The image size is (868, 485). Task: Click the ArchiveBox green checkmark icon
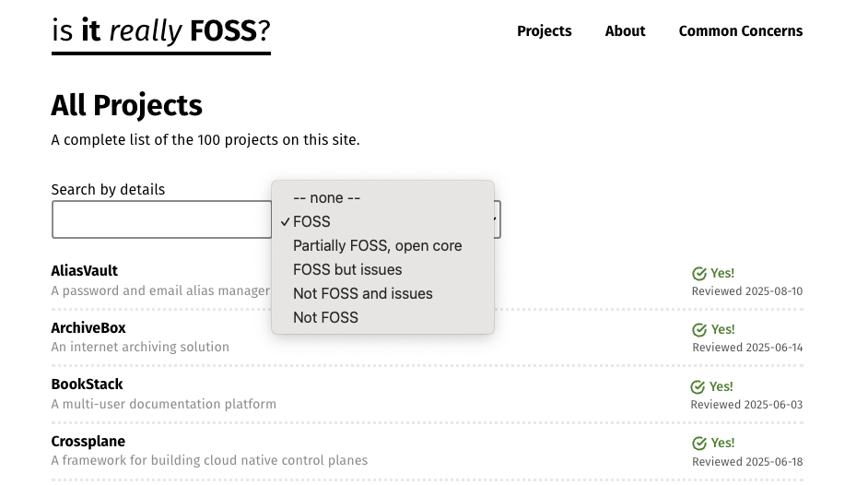coord(699,329)
